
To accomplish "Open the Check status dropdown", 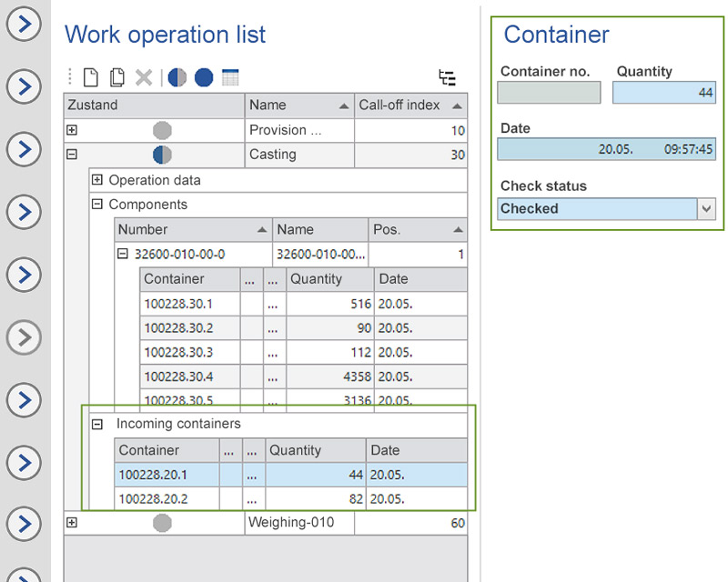I will click(707, 209).
